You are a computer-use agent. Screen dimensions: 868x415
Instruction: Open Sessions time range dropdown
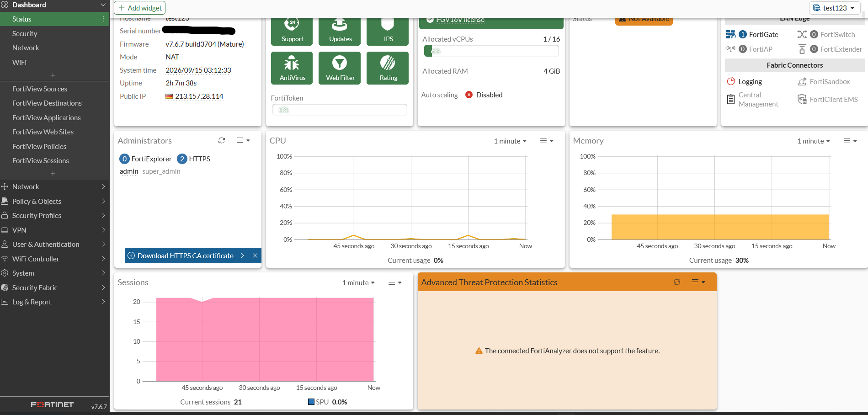tap(358, 283)
